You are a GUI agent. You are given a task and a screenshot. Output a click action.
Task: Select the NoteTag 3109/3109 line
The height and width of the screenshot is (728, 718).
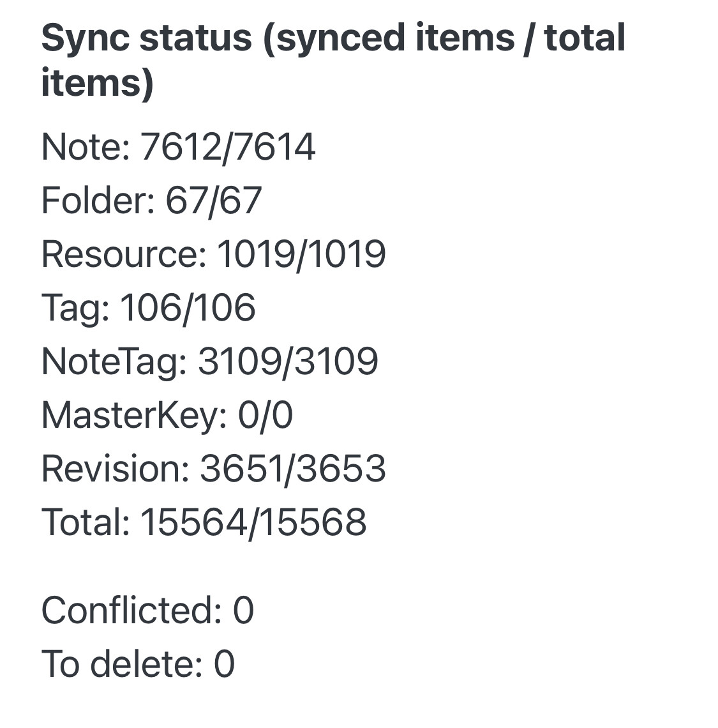210,361
